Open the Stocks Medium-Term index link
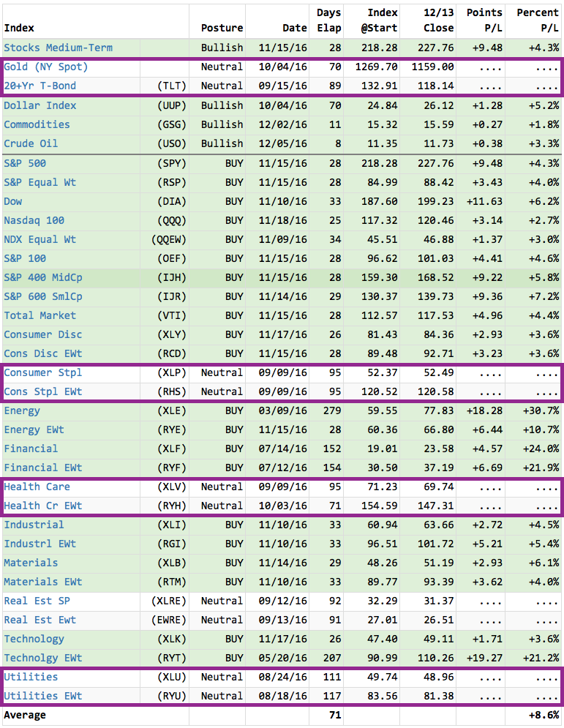Image resolution: width=564 pixels, height=728 pixels. click(x=59, y=48)
